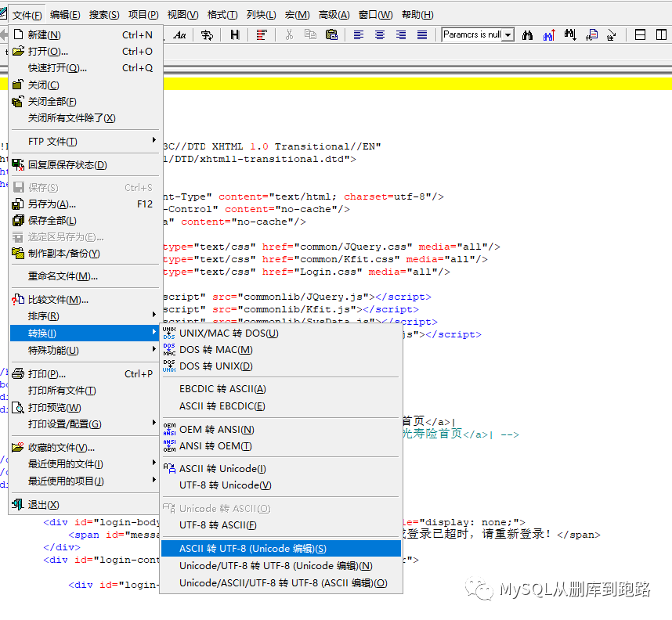
Task: Choose 关闭全部 from the File menu
Action: point(52,102)
